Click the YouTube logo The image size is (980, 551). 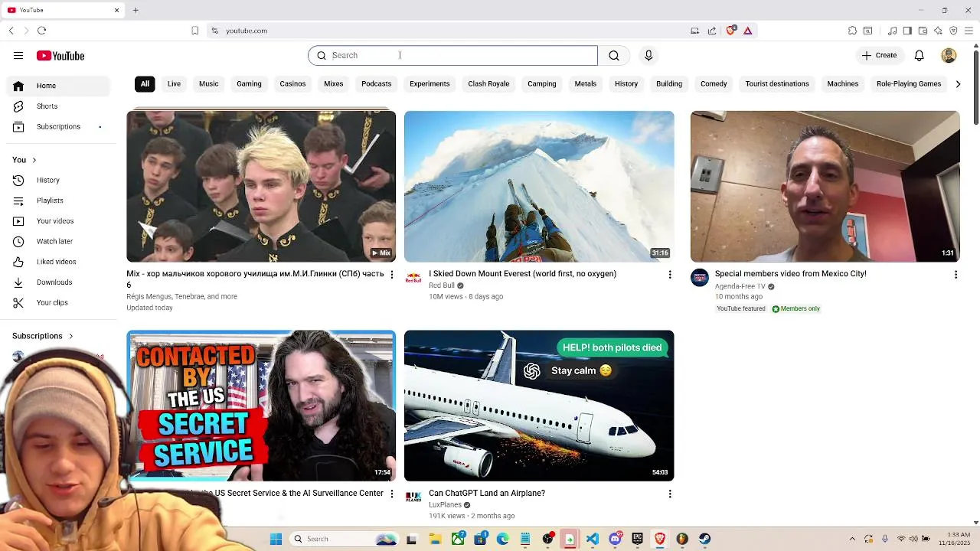(x=60, y=56)
